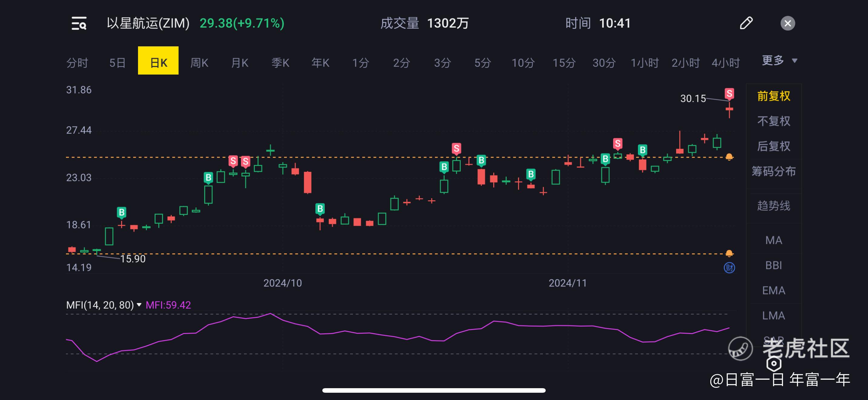Enable the 趋势线 trend line tool
This screenshot has width=868, height=400.
pos(773,206)
